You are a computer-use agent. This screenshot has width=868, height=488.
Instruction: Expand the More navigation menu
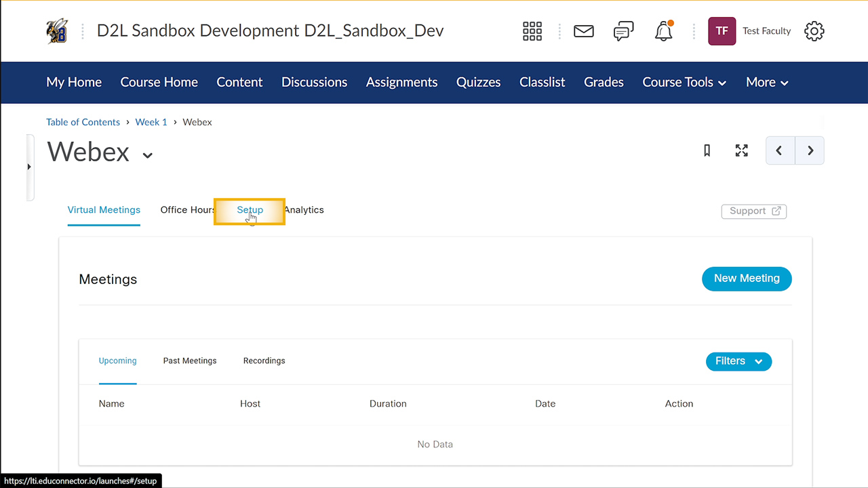pos(767,82)
